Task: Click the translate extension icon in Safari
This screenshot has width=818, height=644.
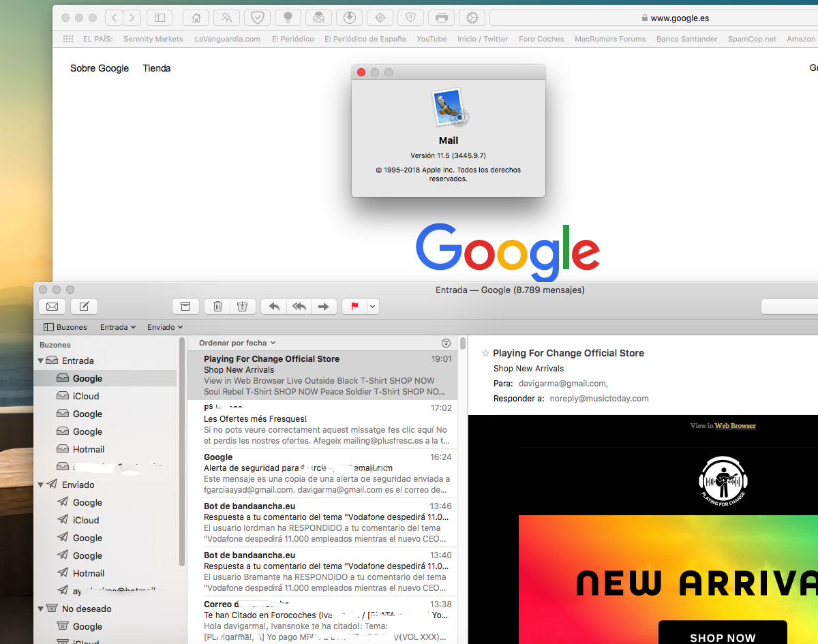Action: tap(227, 18)
